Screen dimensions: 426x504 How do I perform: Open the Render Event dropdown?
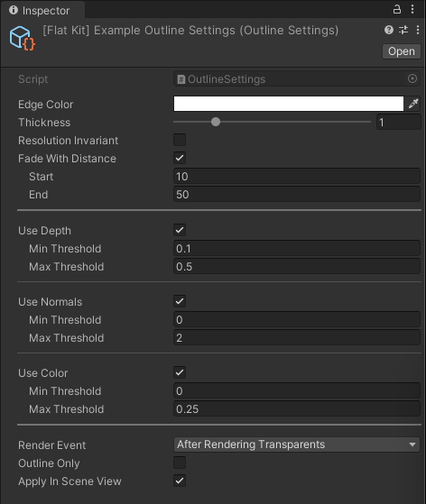click(297, 444)
